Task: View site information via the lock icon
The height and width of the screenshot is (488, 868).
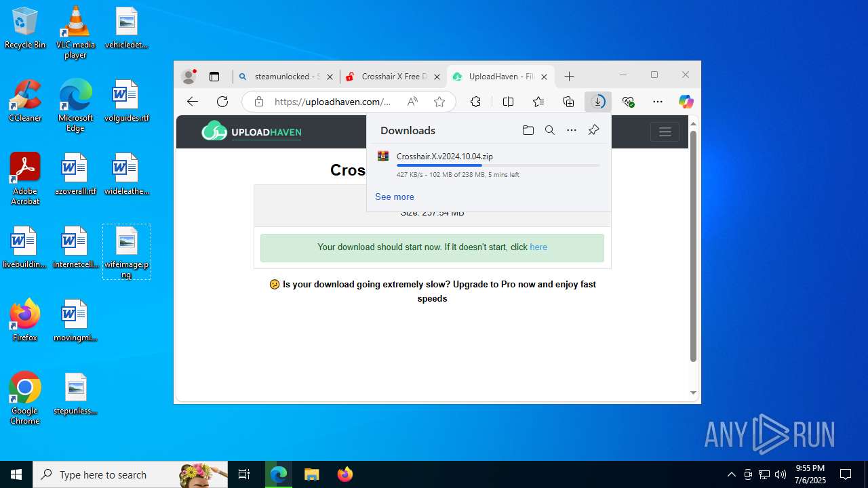Action: point(259,102)
